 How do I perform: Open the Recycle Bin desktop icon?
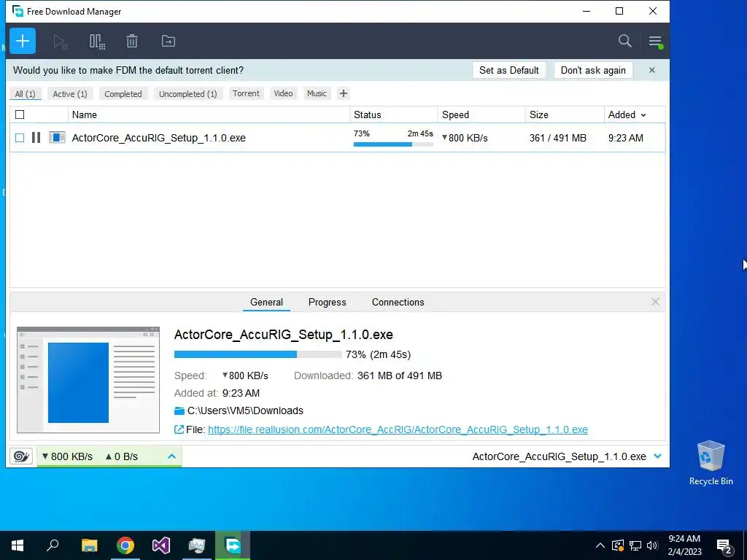[x=711, y=462]
